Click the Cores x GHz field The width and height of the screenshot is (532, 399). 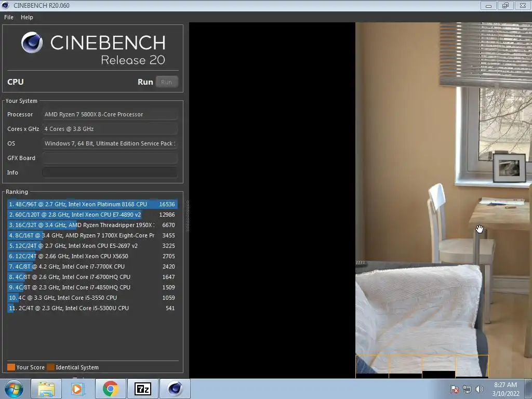coord(110,129)
